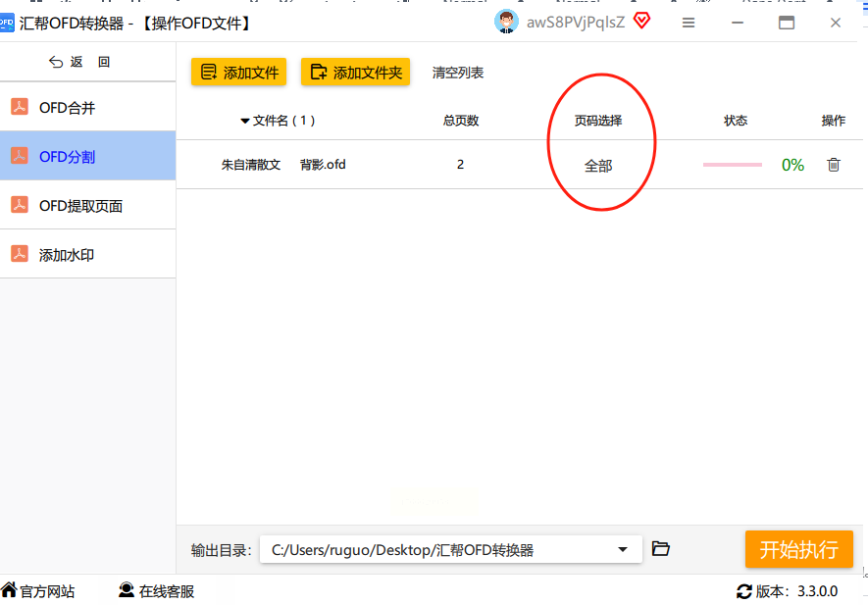Click the user avatar picture
The height and width of the screenshot is (605, 868).
(x=506, y=23)
